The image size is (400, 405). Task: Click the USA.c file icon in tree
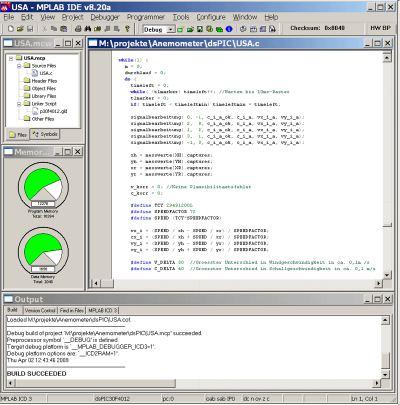(35, 73)
